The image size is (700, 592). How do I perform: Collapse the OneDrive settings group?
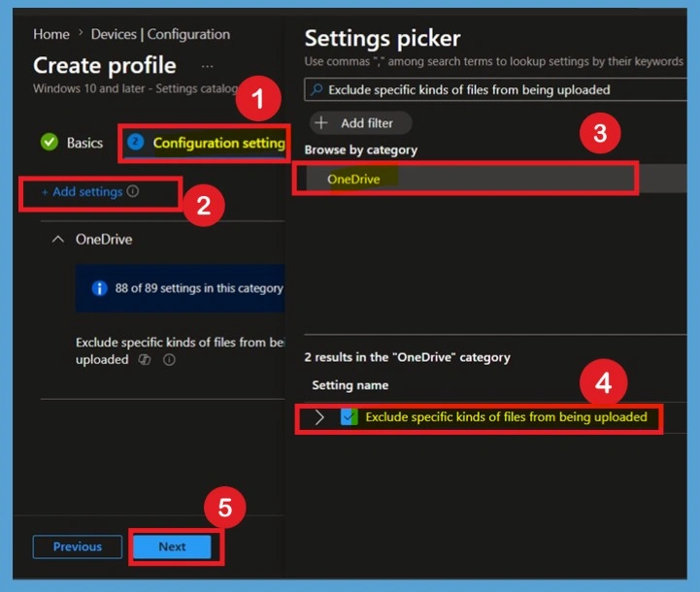58,239
